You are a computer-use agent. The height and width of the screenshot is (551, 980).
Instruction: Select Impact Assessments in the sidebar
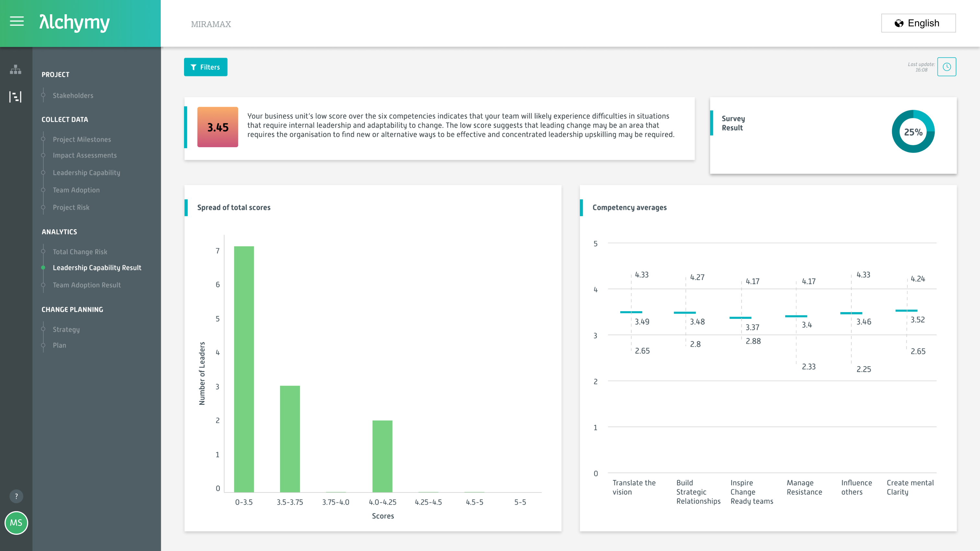click(x=85, y=155)
